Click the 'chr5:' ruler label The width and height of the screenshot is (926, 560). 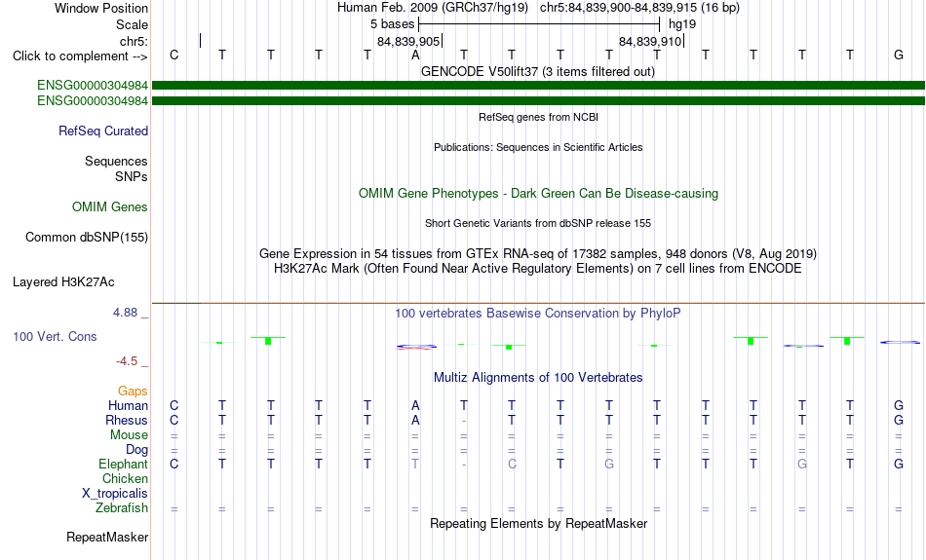click(x=135, y=41)
